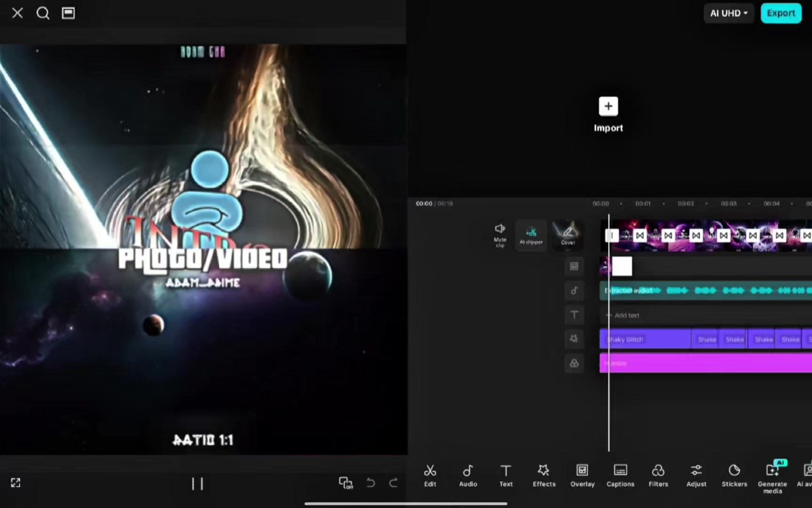Open the Filters tool
The image size is (812, 508).
click(658, 476)
